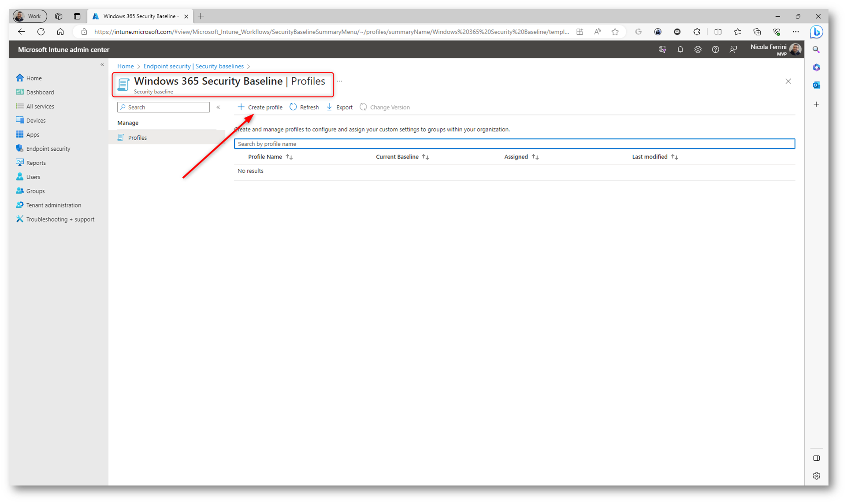Close the Security Baseline blade

(x=788, y=81)
